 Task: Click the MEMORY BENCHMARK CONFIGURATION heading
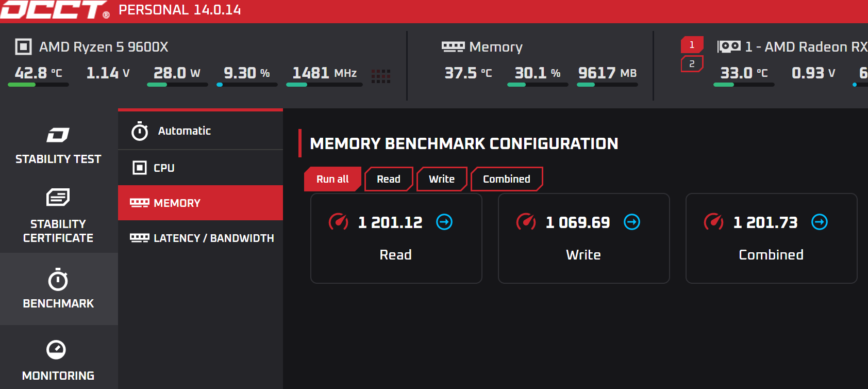(464, 143)
